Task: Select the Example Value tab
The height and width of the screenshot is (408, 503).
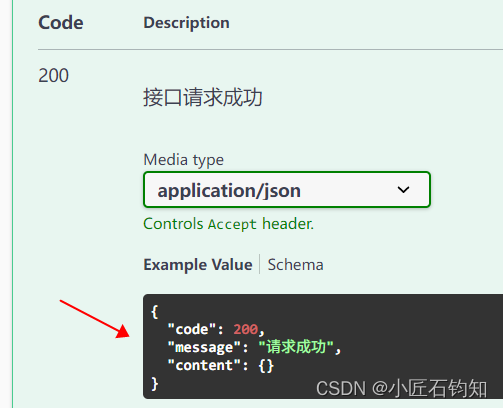Action: pyautogui.click(x=198, y=265)
